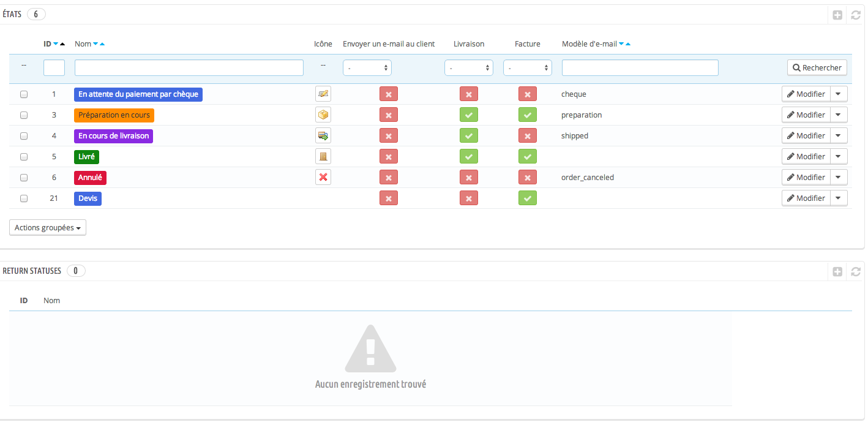The width and height of the screenshot is (868, 441).
Task: Sort Nom column ascending
Action: click(102, 44)
